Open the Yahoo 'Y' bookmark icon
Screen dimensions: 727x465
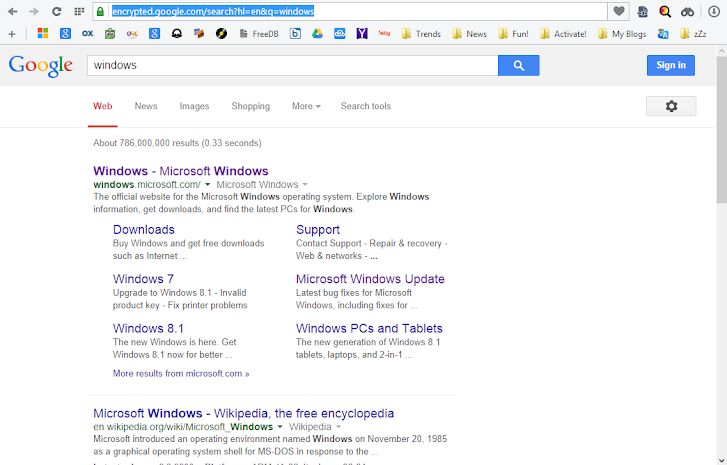click(362, 33)
